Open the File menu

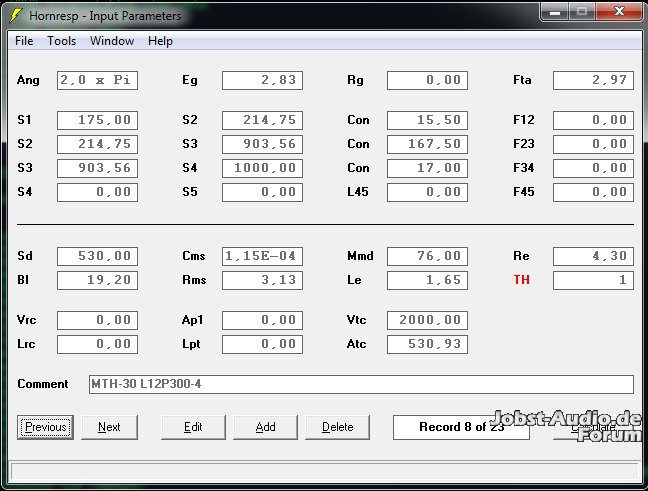(x=24, y=41)
